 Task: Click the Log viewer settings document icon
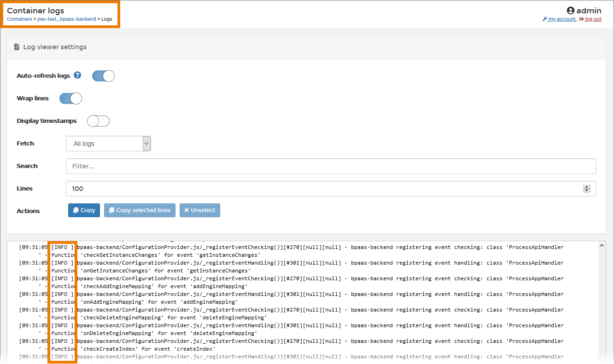[x=17, y=46]
